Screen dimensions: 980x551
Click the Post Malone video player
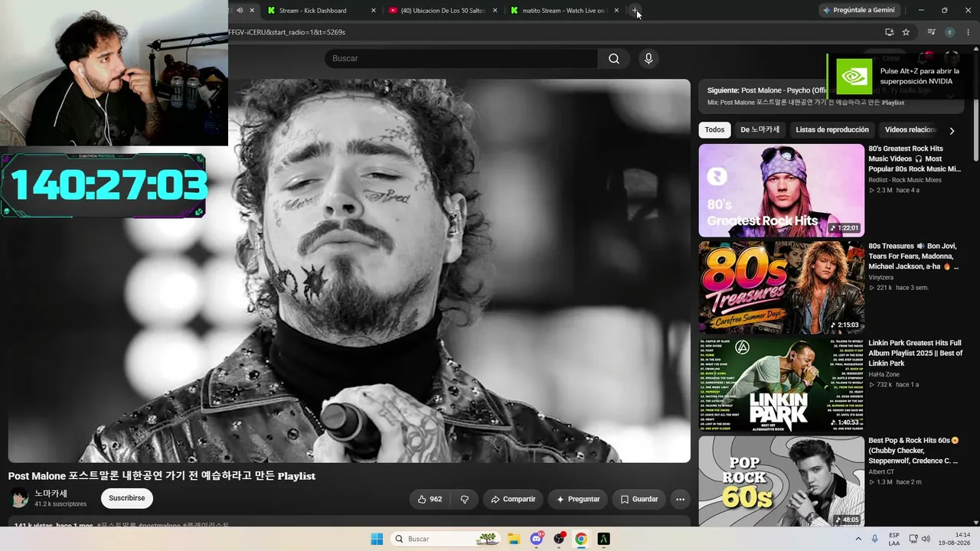349,271
